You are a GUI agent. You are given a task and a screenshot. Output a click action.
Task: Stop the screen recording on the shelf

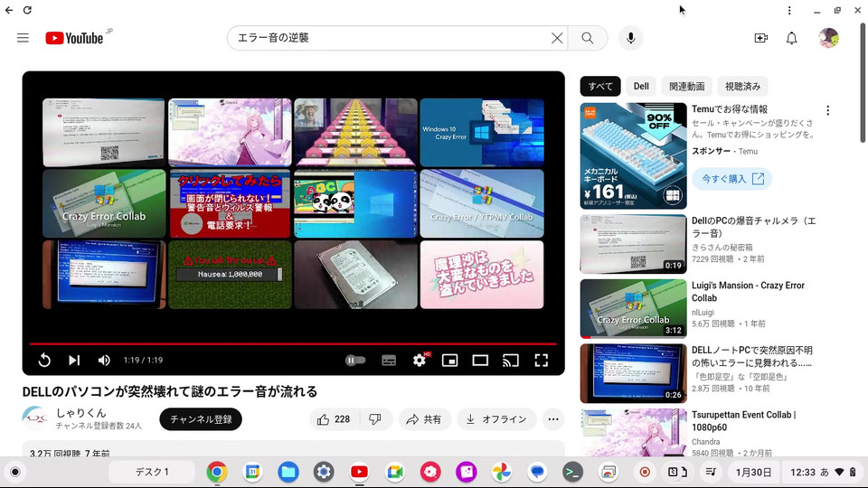point(645,472)
